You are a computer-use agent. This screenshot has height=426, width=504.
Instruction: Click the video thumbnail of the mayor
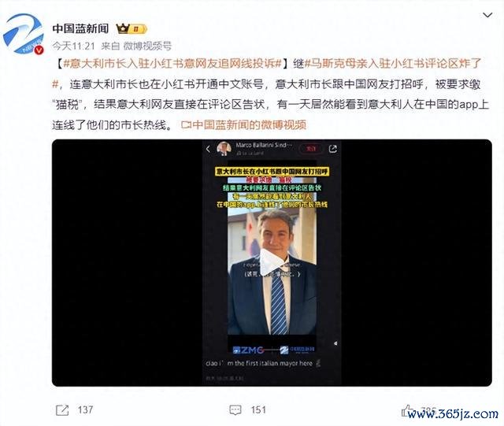tap(272, 263)
